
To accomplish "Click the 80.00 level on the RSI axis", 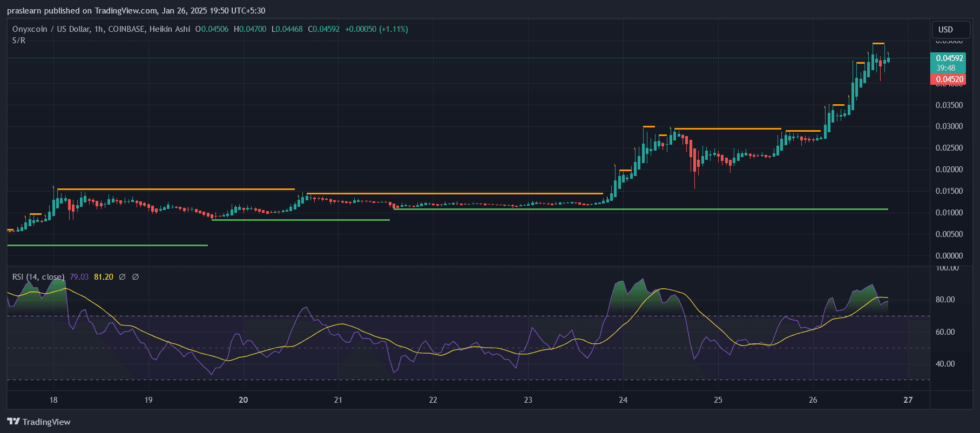I will click(945, 300).
